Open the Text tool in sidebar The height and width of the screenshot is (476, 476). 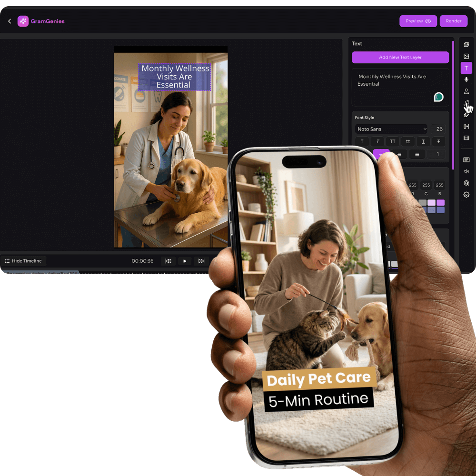click(466, 68)
